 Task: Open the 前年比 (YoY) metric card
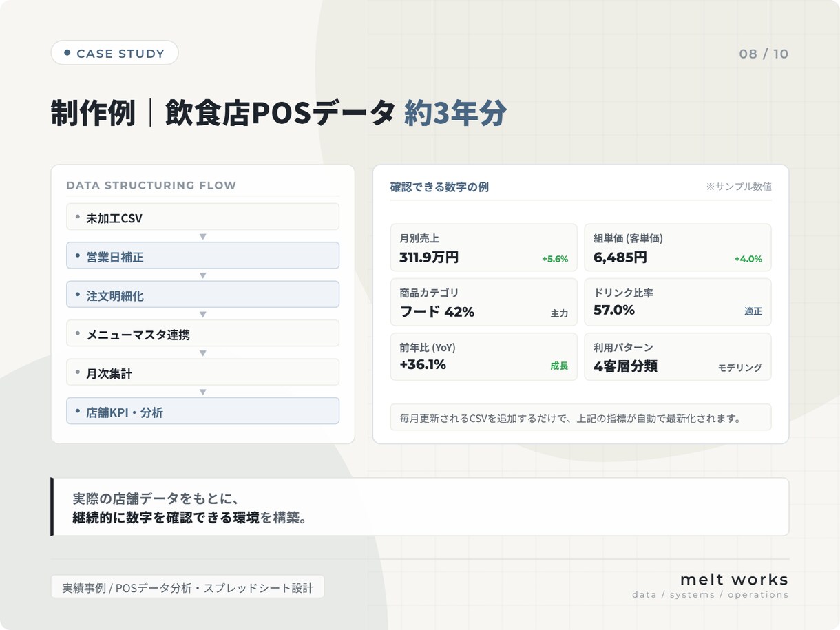pos(483,357)
